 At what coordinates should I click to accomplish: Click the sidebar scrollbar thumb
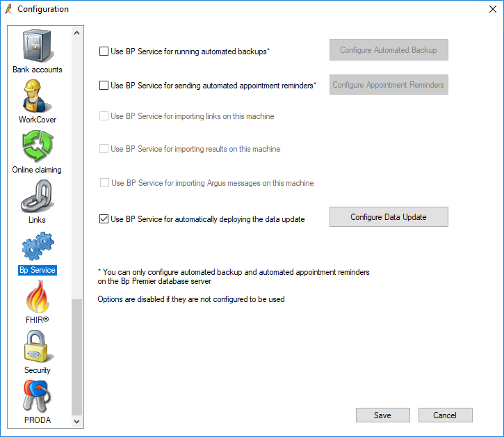[x=76, y=355]
